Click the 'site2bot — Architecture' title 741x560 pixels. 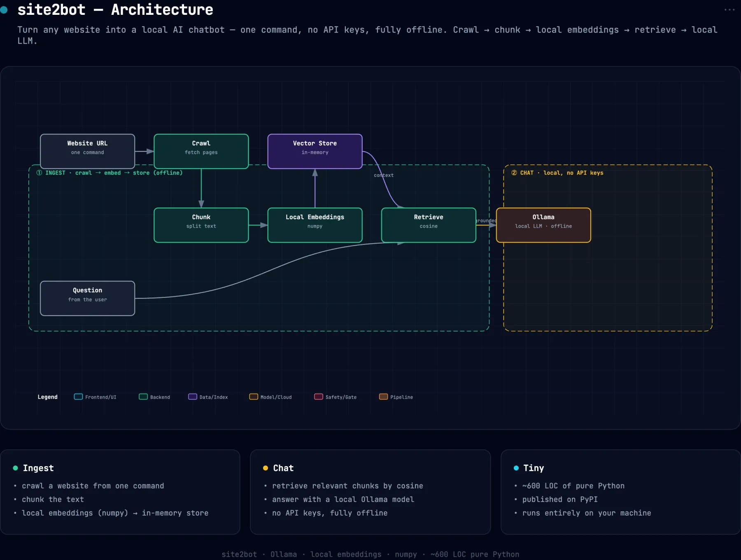click(x=115, y=9)
